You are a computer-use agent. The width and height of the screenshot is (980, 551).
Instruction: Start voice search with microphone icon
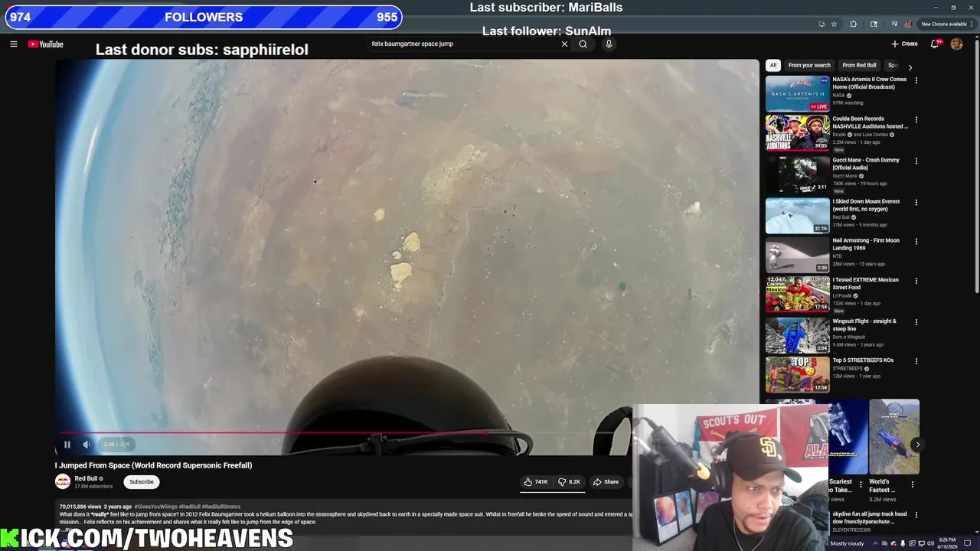(x=609, y=44)
